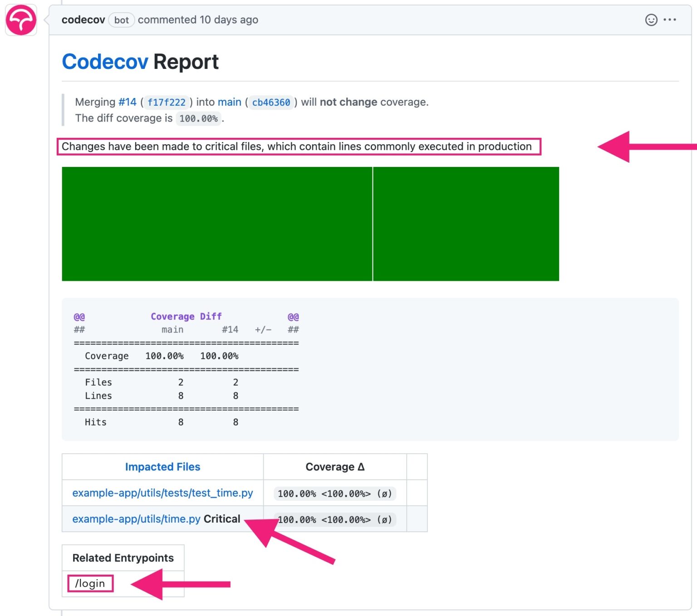Open example-app/utils/time.py file link
This screenshot has width=697, height=616.
pos(136,519)
